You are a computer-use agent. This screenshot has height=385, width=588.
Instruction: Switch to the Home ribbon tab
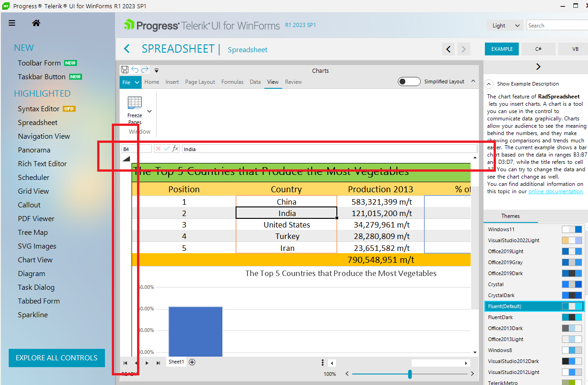152,82
